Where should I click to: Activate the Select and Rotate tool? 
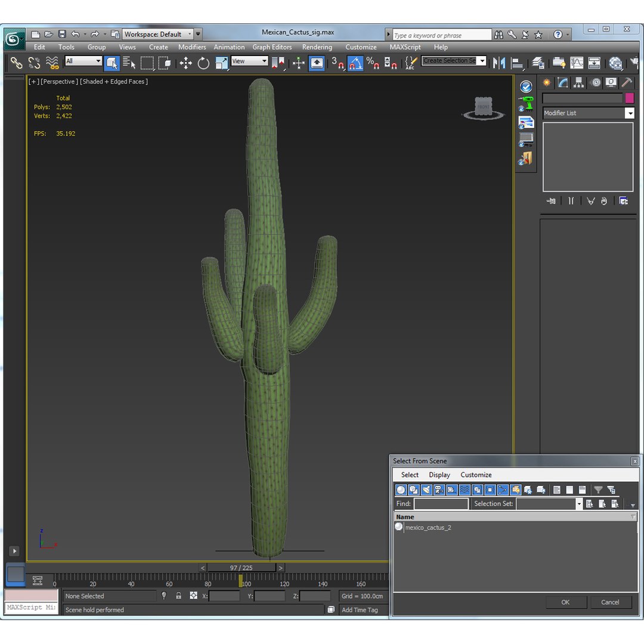(203, 63)
